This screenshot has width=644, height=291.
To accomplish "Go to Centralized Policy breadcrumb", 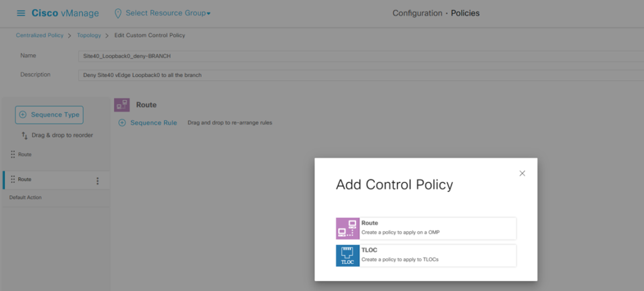I will click(40, 35).
